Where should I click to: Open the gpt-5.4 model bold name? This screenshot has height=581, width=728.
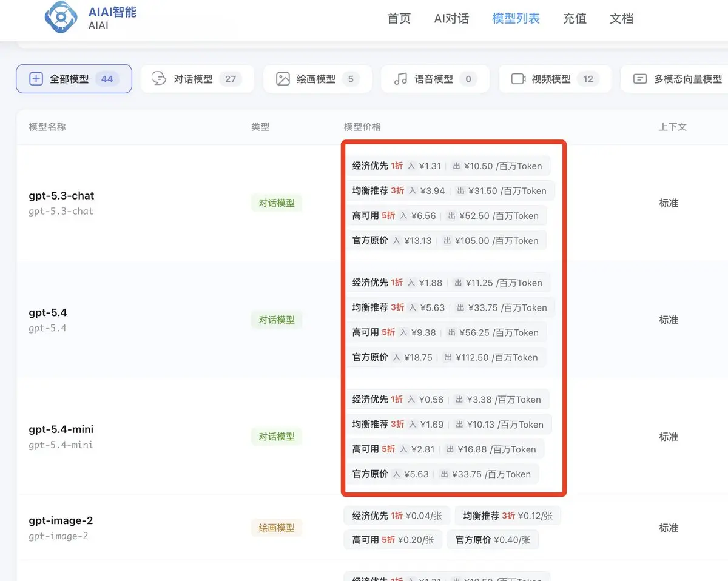(x=48, y=313)
